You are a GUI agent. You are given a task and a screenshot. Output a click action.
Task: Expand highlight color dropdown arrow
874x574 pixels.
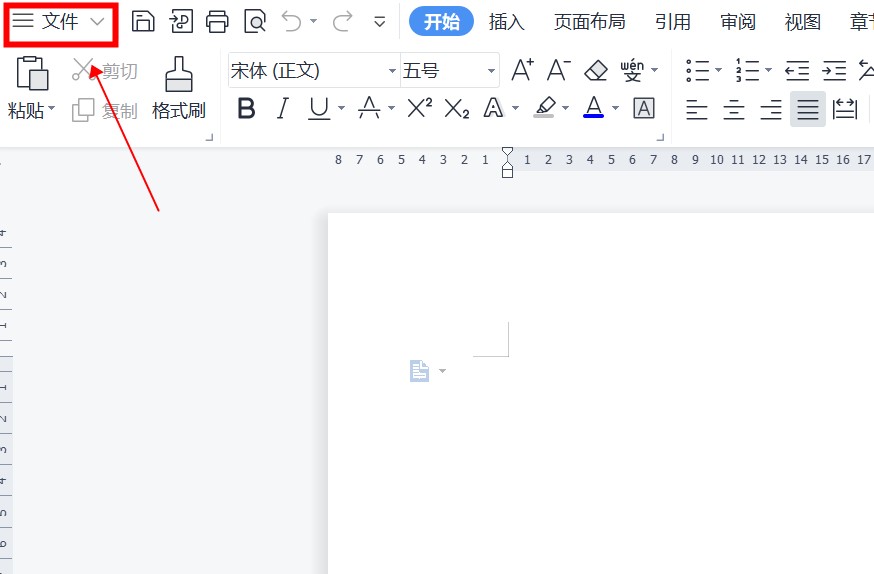click(x=565, y=108)
